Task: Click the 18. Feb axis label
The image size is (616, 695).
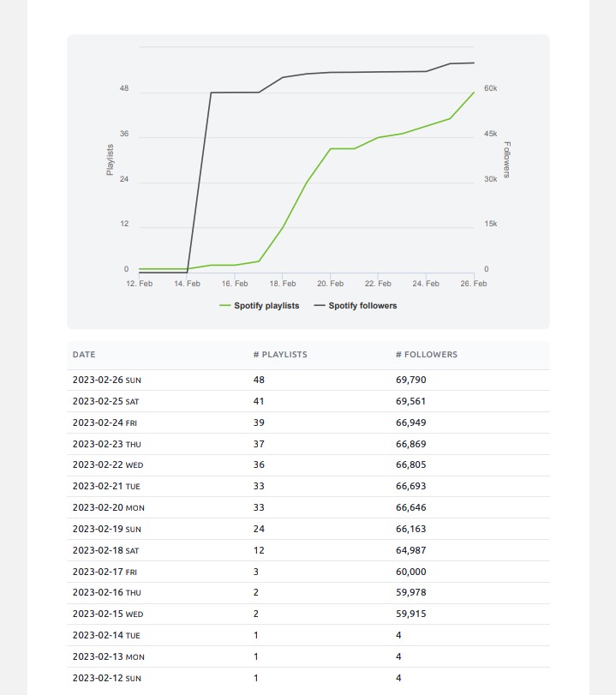Action: pos(283,284)
